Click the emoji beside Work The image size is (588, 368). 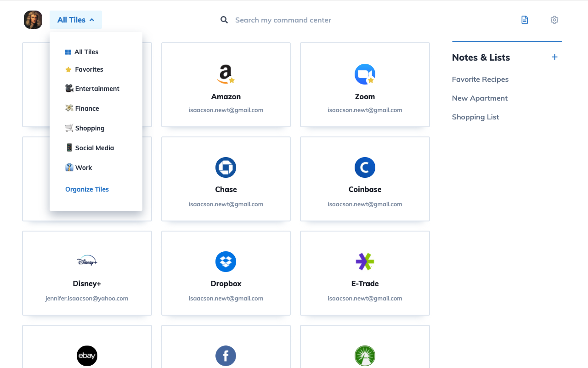tap(69, 167)
